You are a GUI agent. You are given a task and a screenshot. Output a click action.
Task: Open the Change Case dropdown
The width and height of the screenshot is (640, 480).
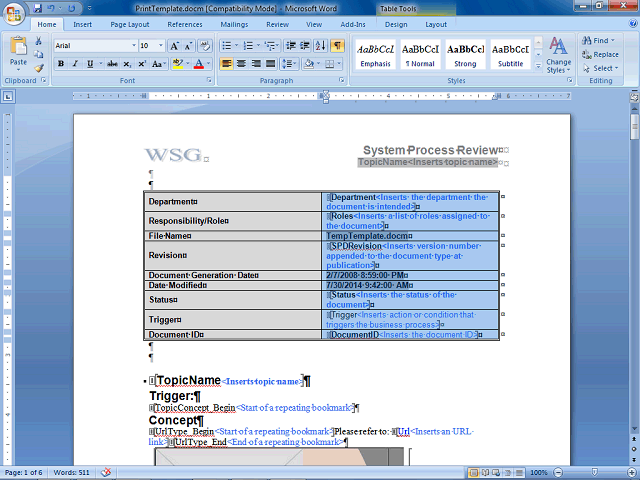(159, 64)
